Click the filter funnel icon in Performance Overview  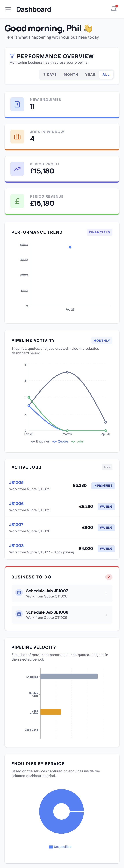[x=12, y=56]
